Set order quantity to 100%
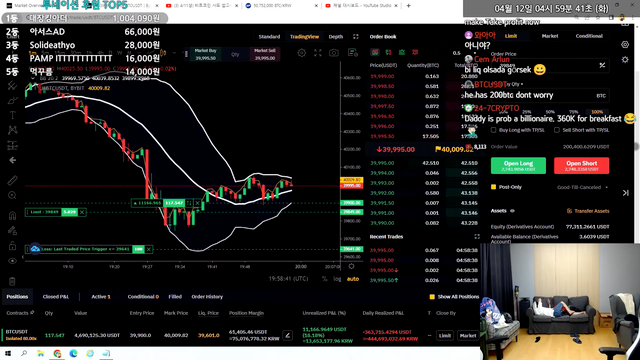The height and width of the screenshot is (360, 640). click(597, 112)
